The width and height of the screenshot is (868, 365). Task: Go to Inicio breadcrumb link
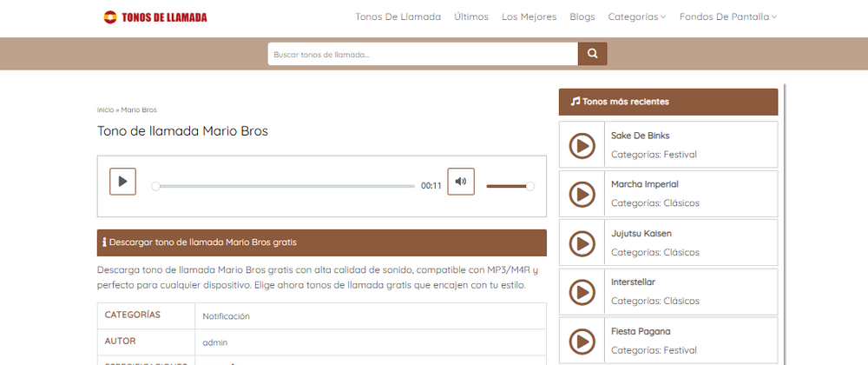[105, 109]
